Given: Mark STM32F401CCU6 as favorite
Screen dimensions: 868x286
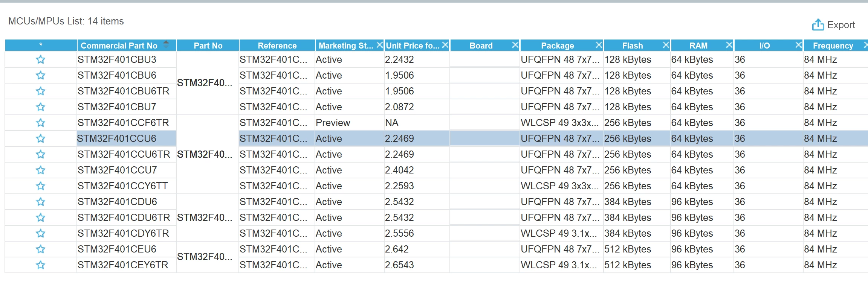Looking at the screenshot, I should click(41, 138).
